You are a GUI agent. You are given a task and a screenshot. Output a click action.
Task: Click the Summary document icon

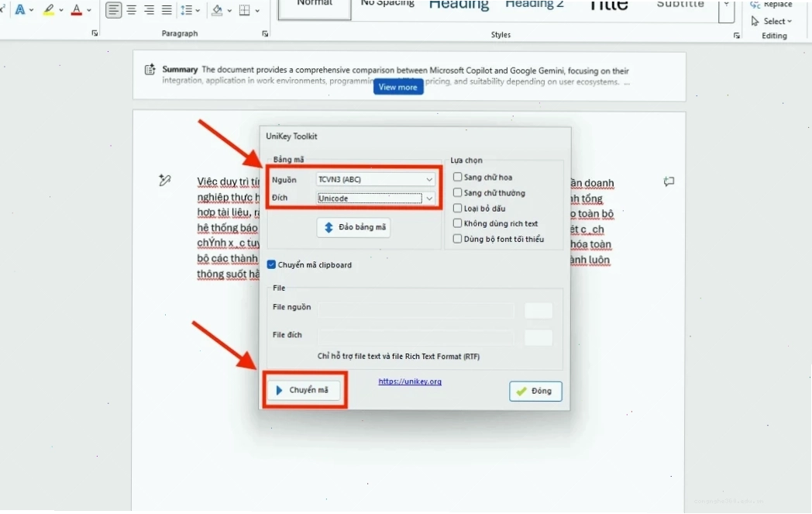(x=150, y=70)
